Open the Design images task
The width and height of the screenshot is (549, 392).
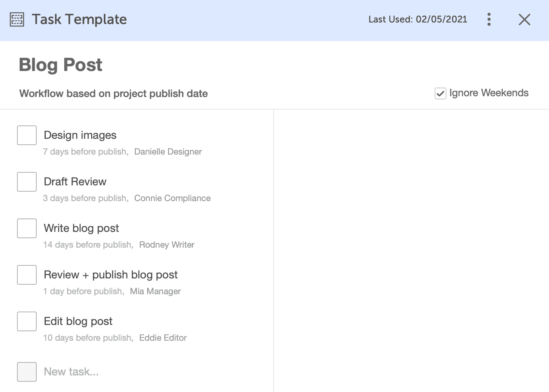point(80,135)
